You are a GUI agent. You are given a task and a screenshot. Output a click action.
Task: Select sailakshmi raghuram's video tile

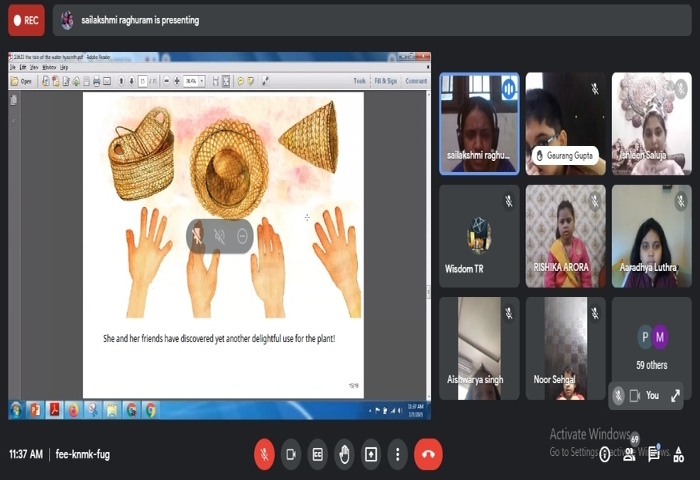tap(479, 124)
